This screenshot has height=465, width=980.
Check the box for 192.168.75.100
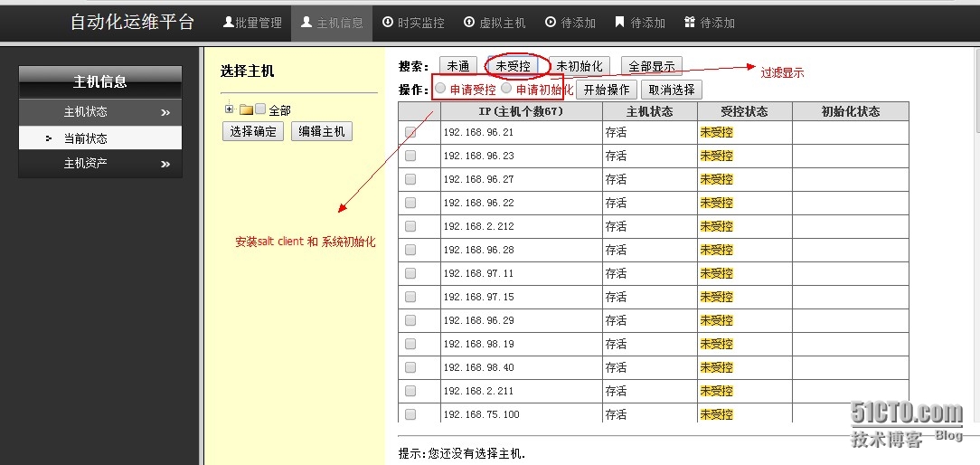click(410, 413)
